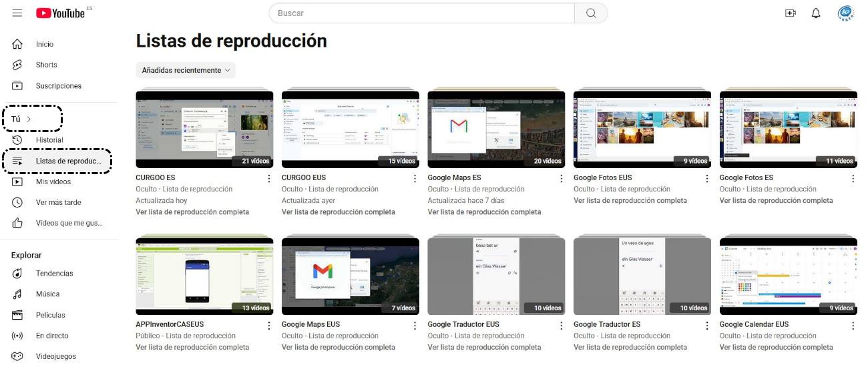Open options menu for Google Maps EUS

pos(415,325)
